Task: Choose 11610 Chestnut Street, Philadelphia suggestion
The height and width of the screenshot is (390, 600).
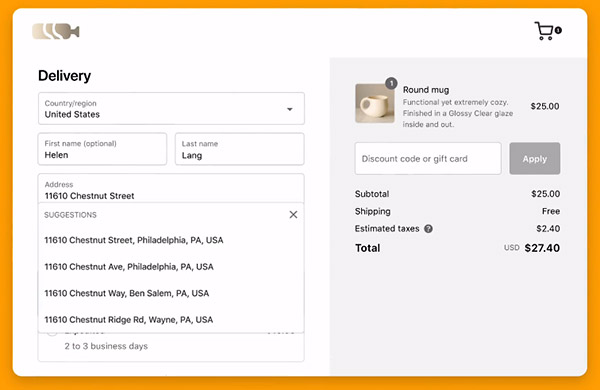Action: pyautogui.click(x=171, y=240)
